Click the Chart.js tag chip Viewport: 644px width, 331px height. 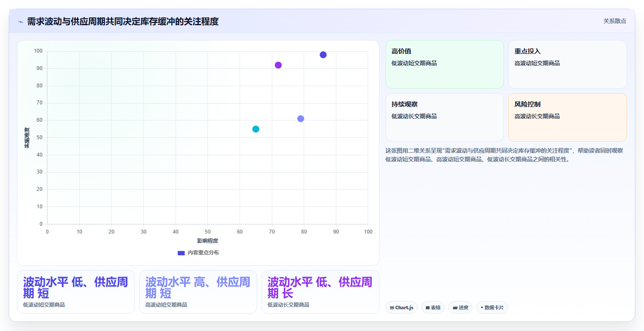coord(401,308)
